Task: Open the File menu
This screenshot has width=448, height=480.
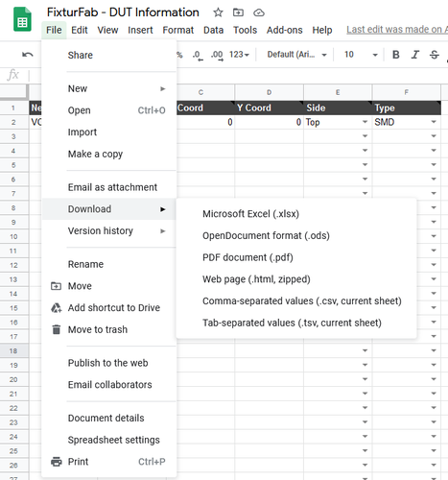Action: (54, 30)
